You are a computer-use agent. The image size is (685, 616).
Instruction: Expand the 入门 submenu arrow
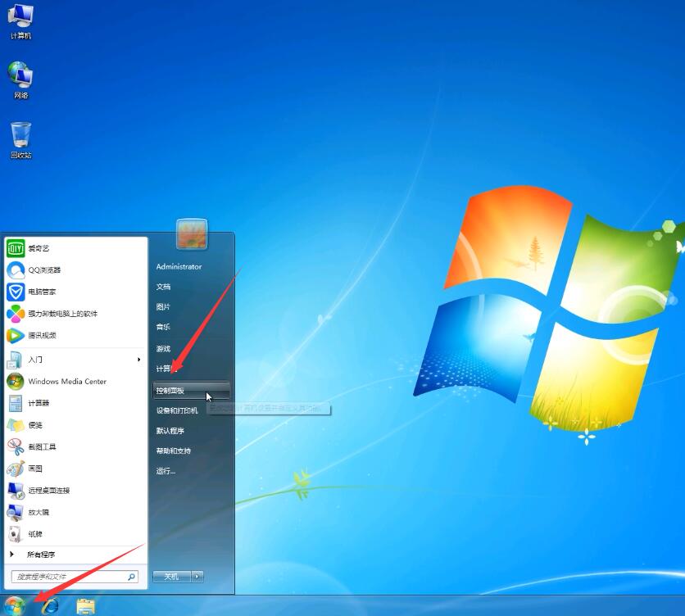tap(139, 360)
